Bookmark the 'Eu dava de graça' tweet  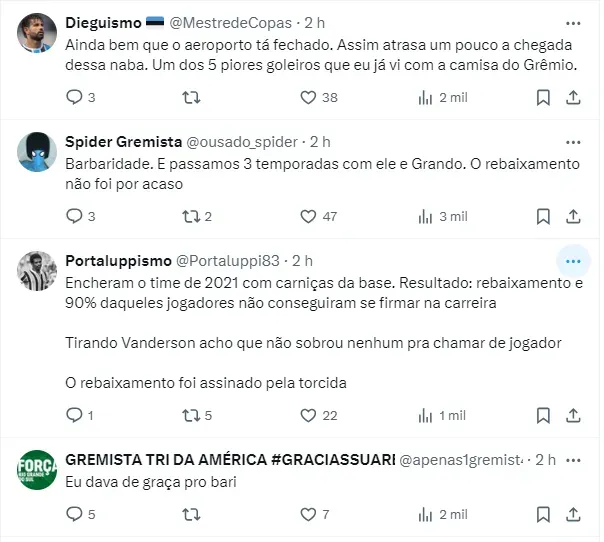point(542,514)
